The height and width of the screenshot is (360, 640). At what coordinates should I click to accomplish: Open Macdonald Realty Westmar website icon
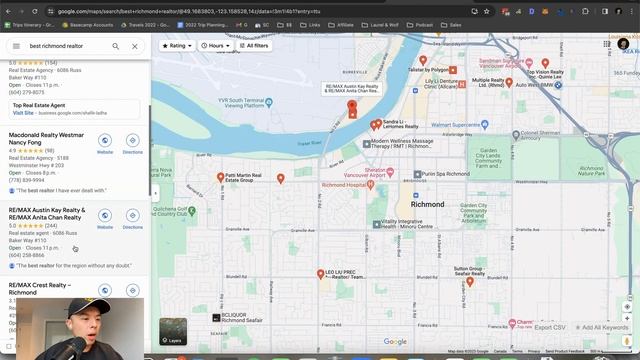pos(105,140)
